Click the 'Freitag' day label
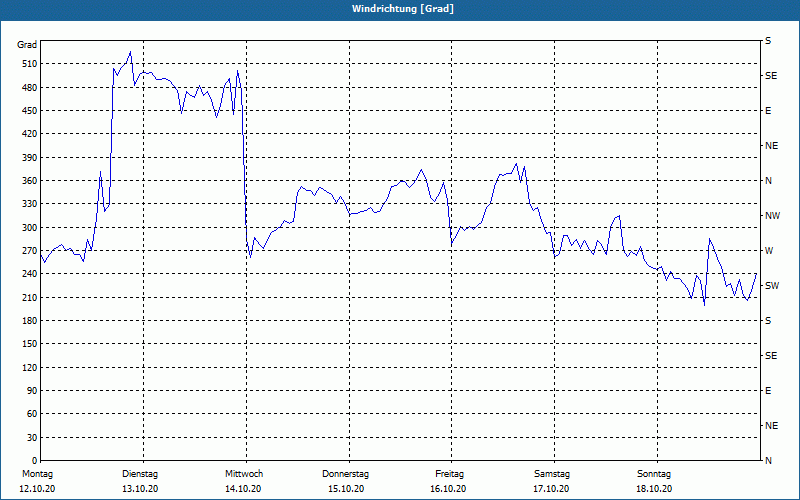This screenshot has height=500, width=800. tap(449, 474)
